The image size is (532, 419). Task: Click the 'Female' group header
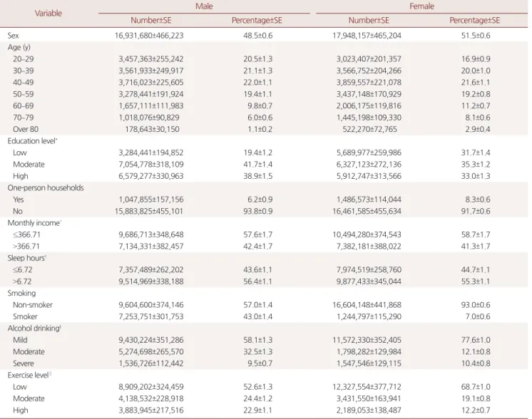tap(421, 6)
